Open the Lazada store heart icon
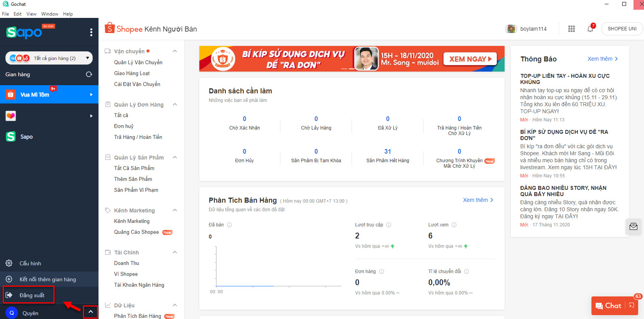The width and height of the screenshot is (644, 319). [11, 116]
